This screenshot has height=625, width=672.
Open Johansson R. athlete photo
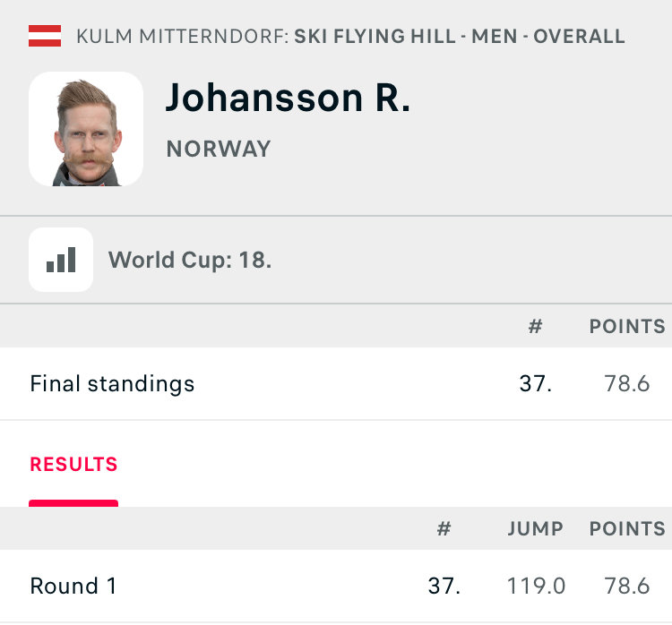(x=86, y=129)
